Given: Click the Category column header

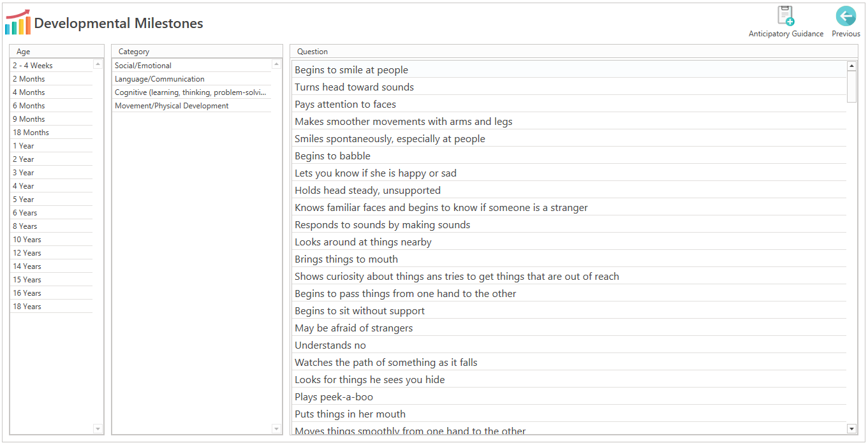Looking at the screenshot, I should [x=197, y=52].
